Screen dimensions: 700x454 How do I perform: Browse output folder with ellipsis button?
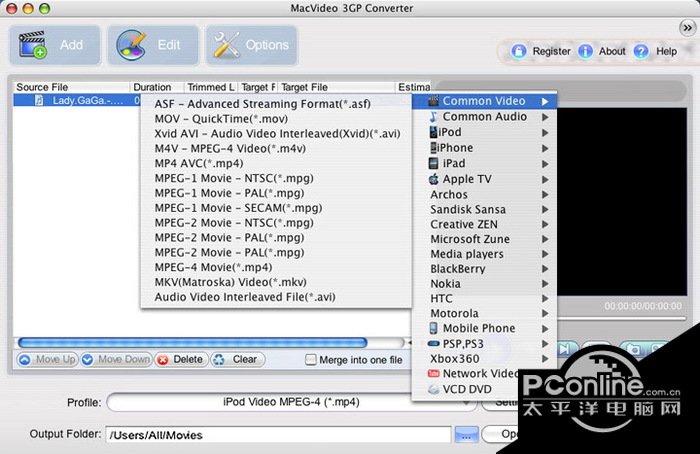(x=466, y=435)
